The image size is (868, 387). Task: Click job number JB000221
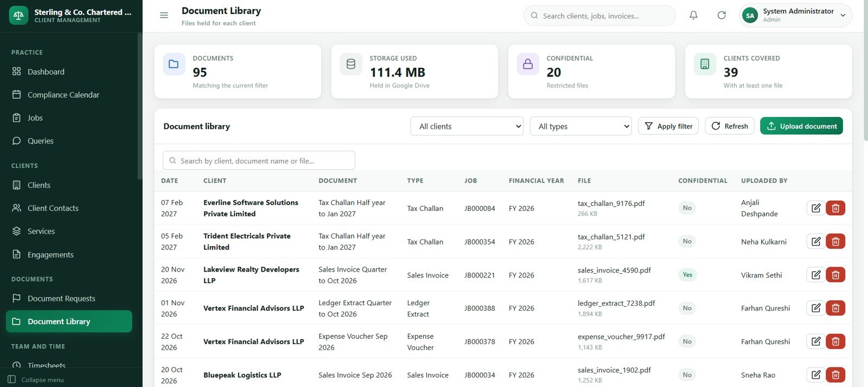(480, 275)
